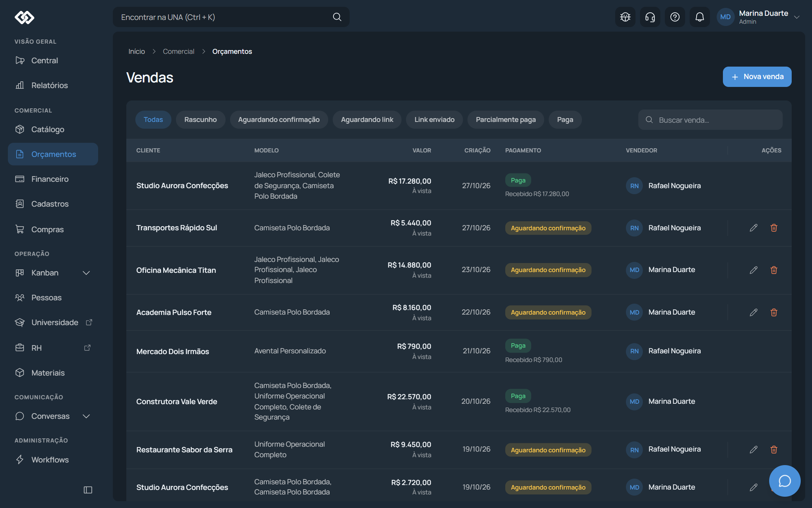Filter by Rascunho status

[200, 120]
